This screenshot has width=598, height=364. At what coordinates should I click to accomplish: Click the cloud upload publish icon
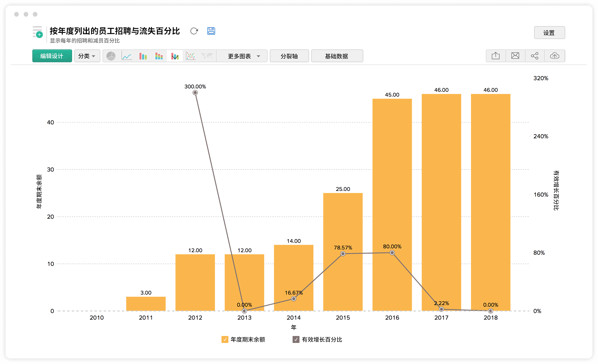555,56
